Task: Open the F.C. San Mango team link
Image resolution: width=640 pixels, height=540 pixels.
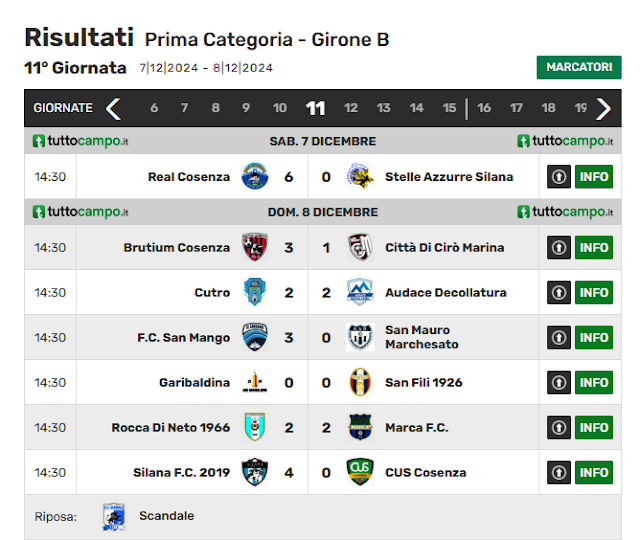Action: (x=184, y=338)
